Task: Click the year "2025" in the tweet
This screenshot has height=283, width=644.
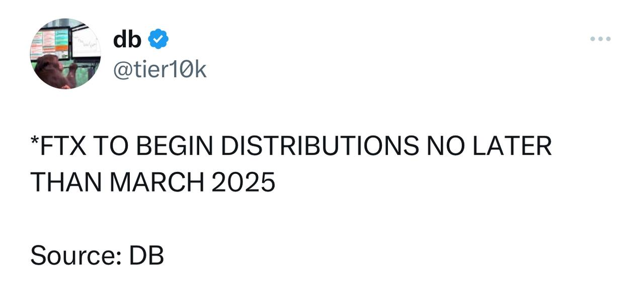Action: 244,181
